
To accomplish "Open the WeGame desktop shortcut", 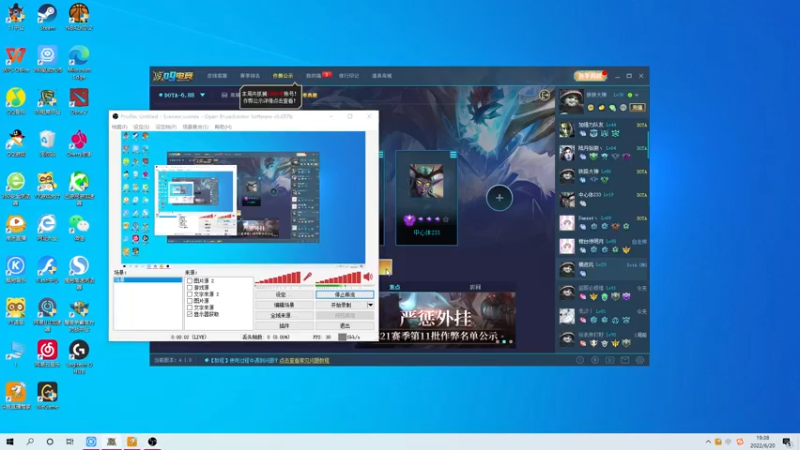I will 47,395.
